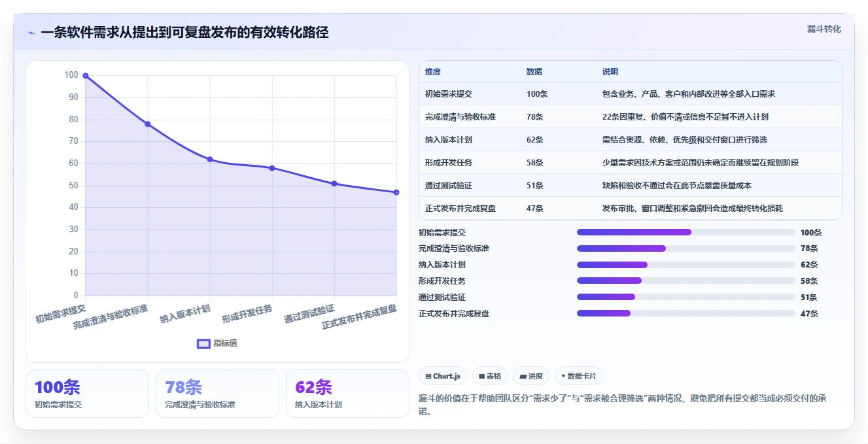This screenshot has width=868, height=444.
Task: Click the footer note starting 漏斗的价值在于
Action: click(x=624, y=405)
